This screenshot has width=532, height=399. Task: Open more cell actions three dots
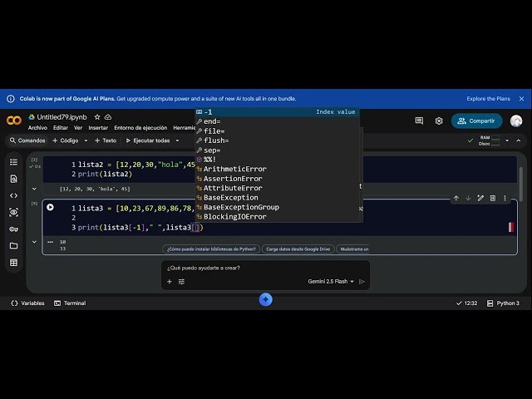(x=505, y=198)
